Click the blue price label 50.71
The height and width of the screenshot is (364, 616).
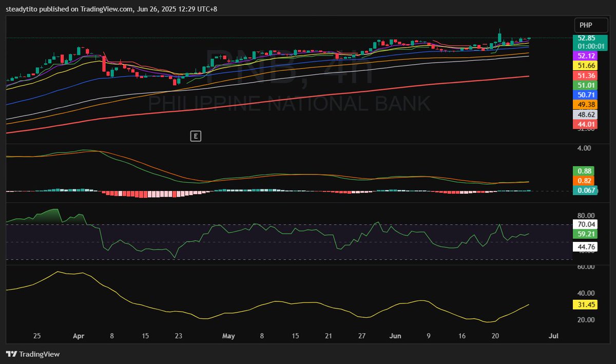click(586, 95)
